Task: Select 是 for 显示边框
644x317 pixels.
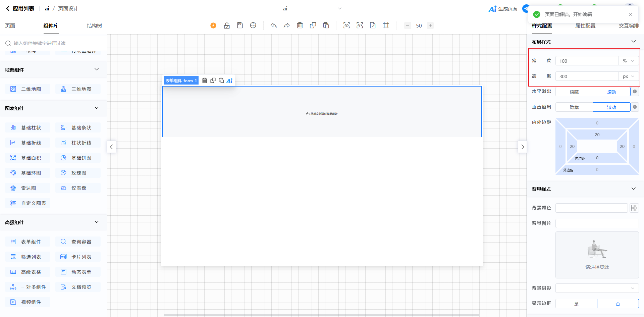Action: pos(576,304)
